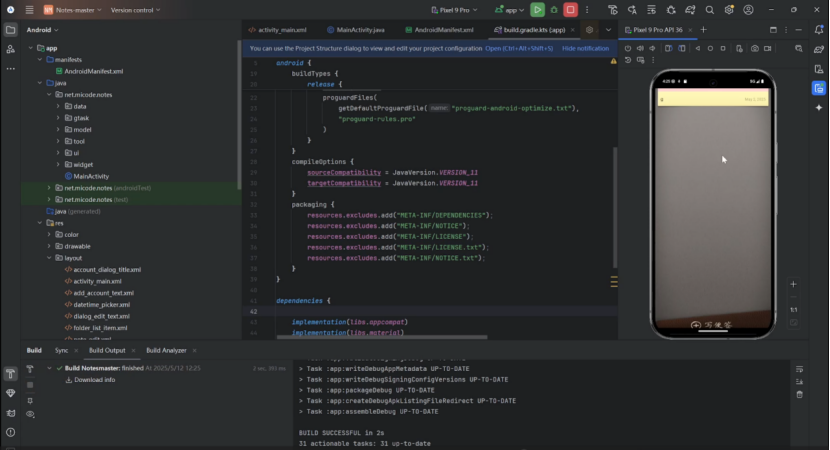Show hidden editor tabs chevron

(x=608, y=30)
